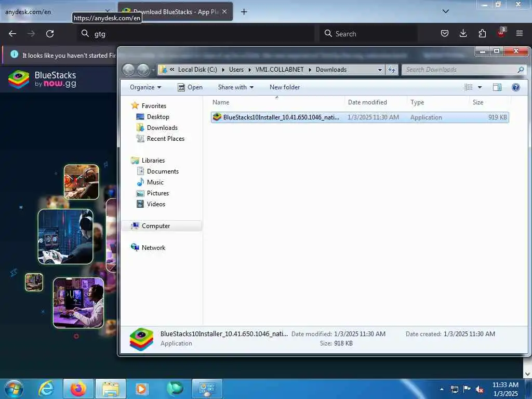Reload the page in Firefox
This screenshot has width=532, height=399.
pos(50,34)
